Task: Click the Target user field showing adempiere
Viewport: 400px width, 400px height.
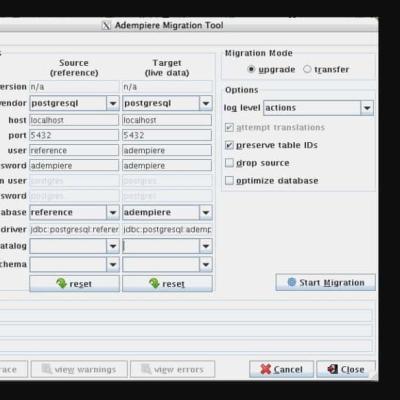Action: click(x=167, y=150)
